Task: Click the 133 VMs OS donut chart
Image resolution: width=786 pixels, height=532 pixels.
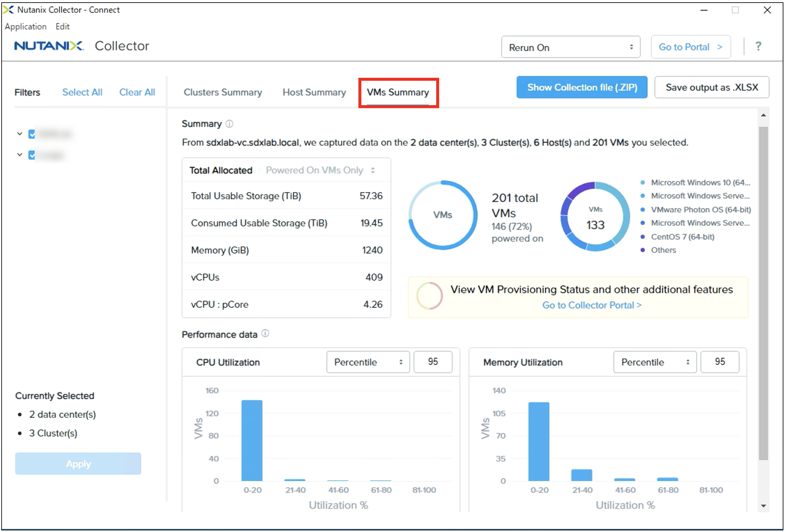Action: (x=595, y=217)
